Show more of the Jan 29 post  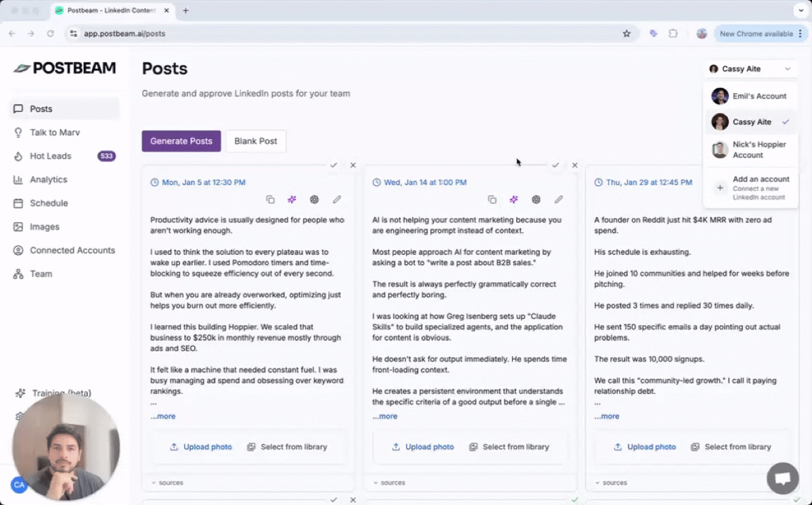pyautogui.click(x=607, y=416)
